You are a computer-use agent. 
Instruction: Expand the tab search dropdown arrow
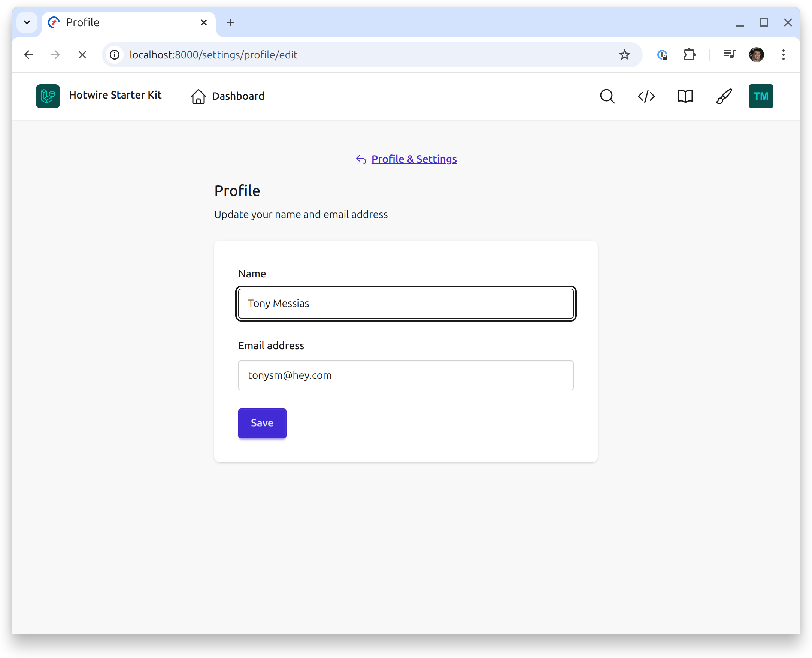coord(27,22)
